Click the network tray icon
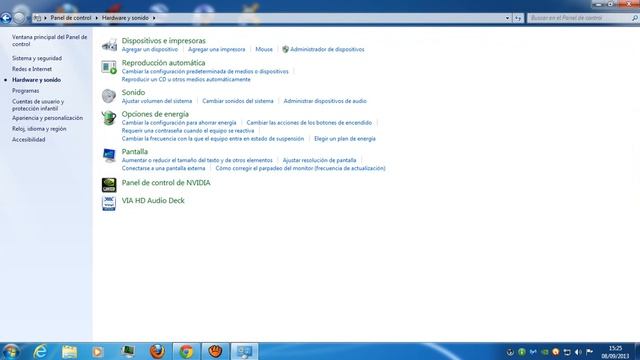The width and height of the screenshot is (640, 360). (567, 352)
